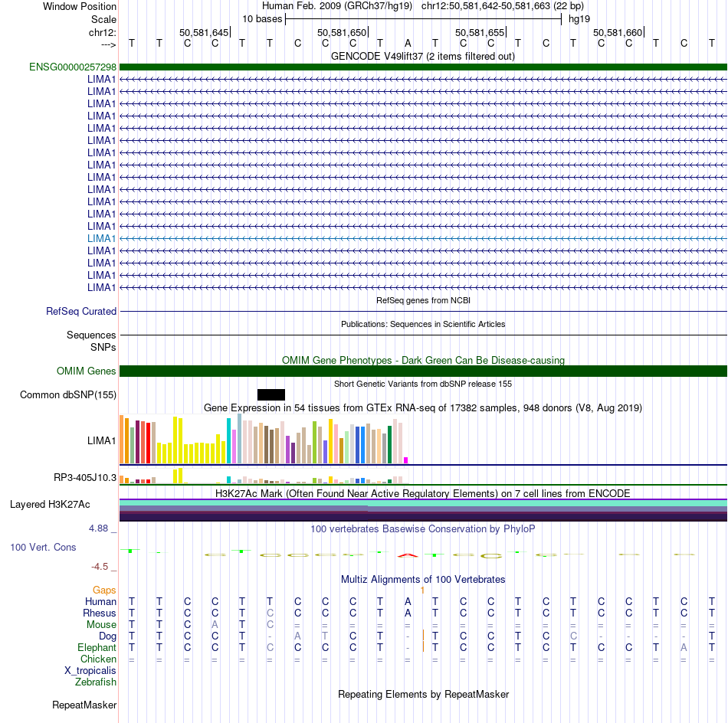Click the LIMA1 GTEx expression bar chart
728x723 pixels.
(x=264, y=439)
